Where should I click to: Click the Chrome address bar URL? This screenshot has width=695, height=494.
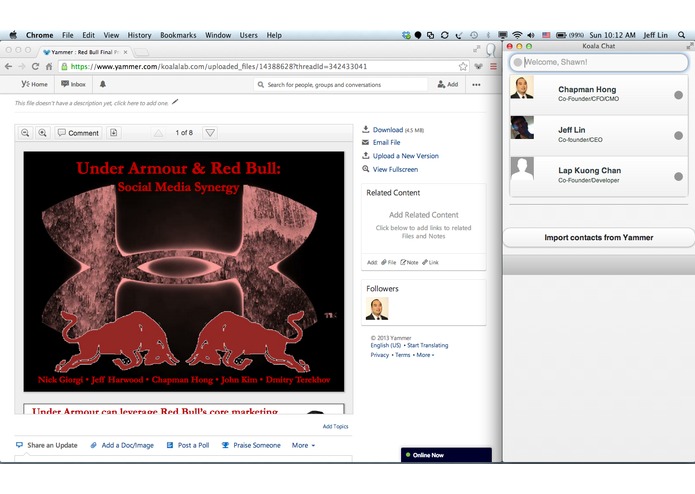coord(219,66)
